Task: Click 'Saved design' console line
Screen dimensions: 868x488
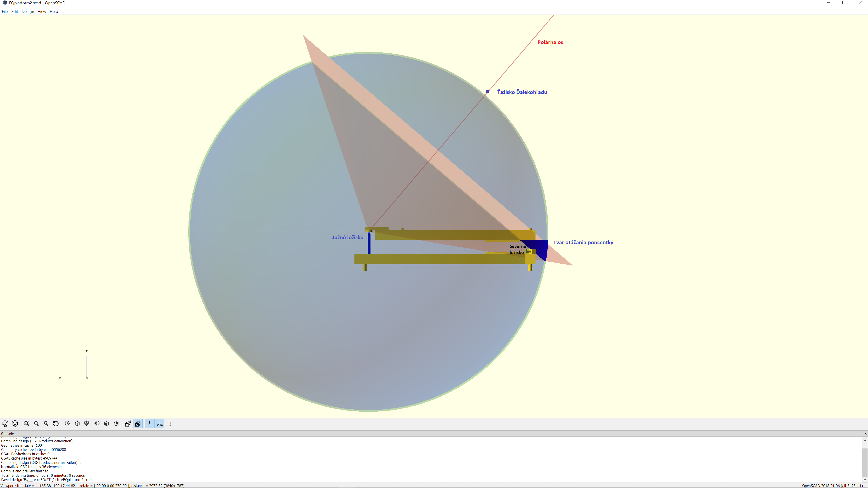Action: 47,480
